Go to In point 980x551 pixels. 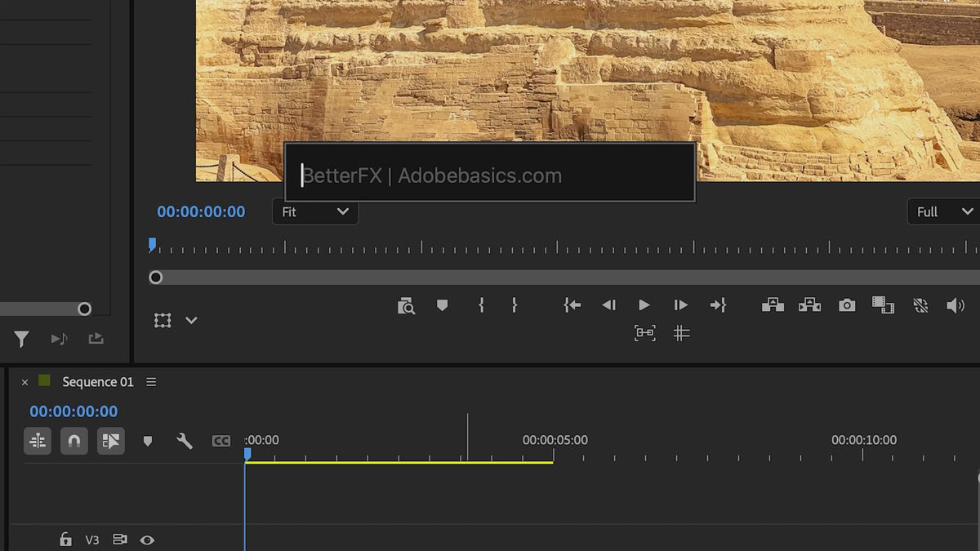pyautogui.click(x=572, y=304)
